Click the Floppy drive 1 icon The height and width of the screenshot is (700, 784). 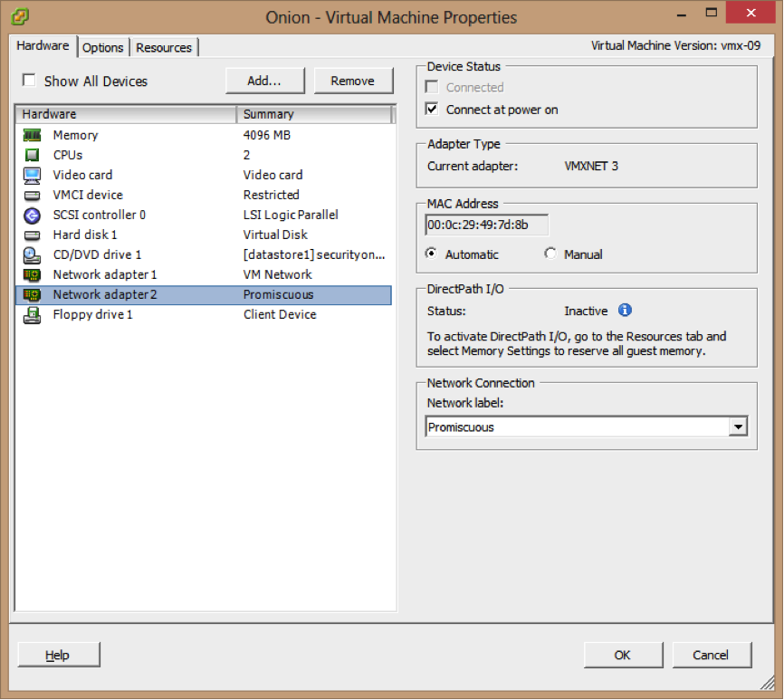click(32, 315)
